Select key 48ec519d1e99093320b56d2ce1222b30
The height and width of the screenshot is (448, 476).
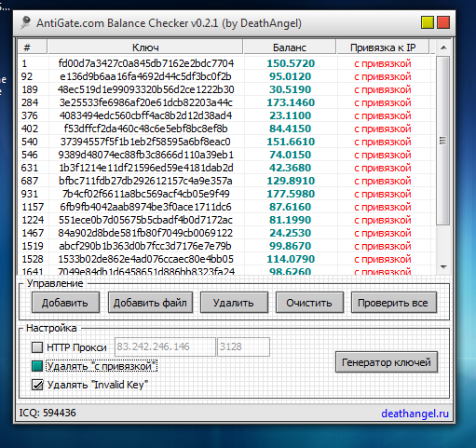145,89
